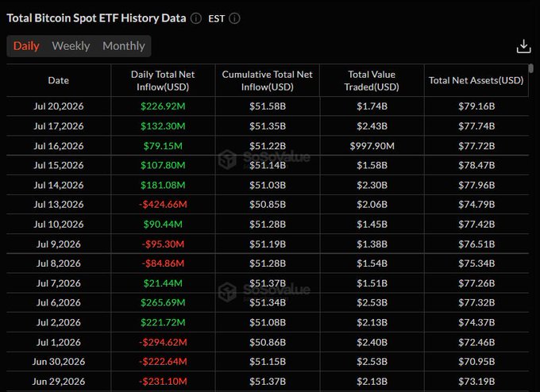
Task: Click the $79.16B net assets value
Action: pyautogui.click(x=476, y=106)
